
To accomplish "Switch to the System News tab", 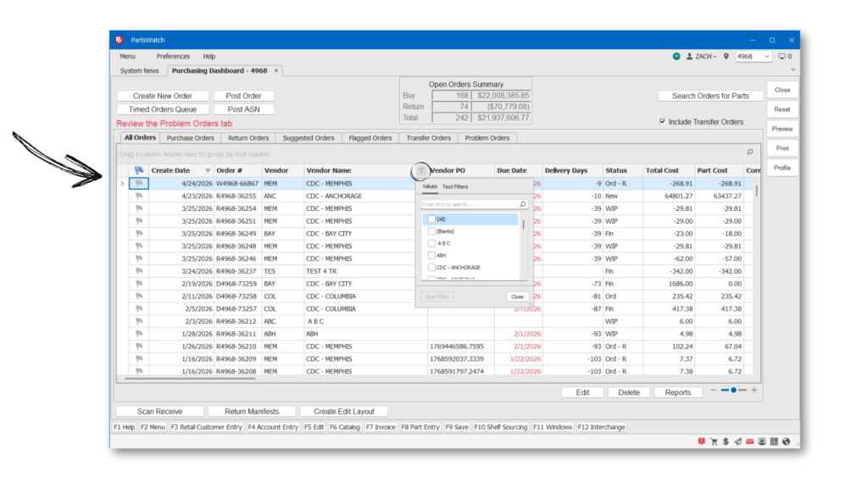I will tap(140, 71).
